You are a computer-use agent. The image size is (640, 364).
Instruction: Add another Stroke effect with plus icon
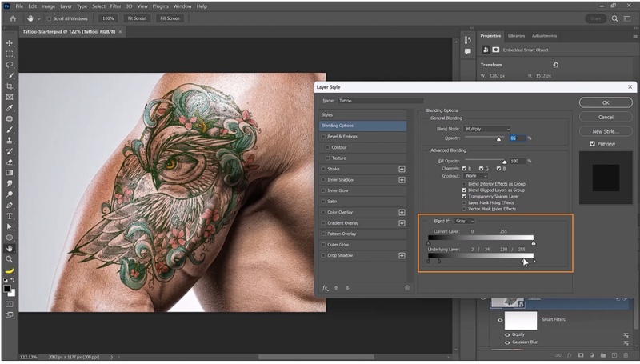[x=402, y=169]
